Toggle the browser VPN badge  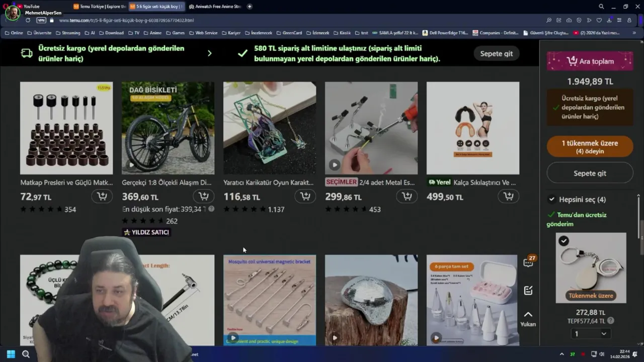tap(41, 20)
